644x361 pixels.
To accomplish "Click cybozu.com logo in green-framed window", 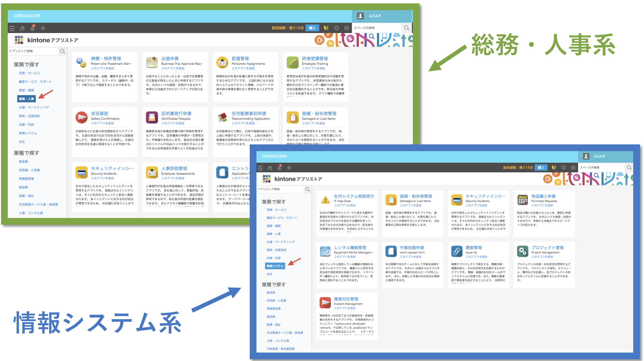I will [x=27, y=16].
